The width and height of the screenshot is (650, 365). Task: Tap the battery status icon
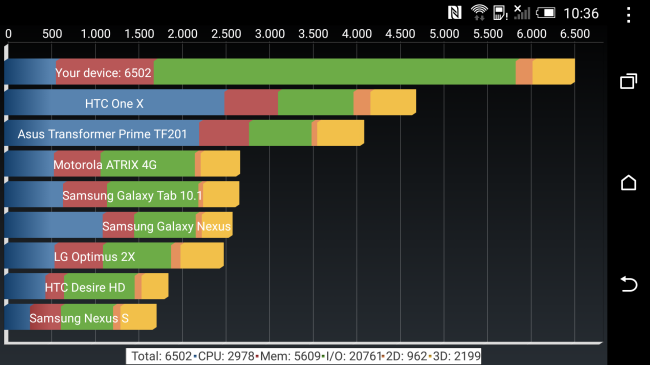tap(546, 13)
